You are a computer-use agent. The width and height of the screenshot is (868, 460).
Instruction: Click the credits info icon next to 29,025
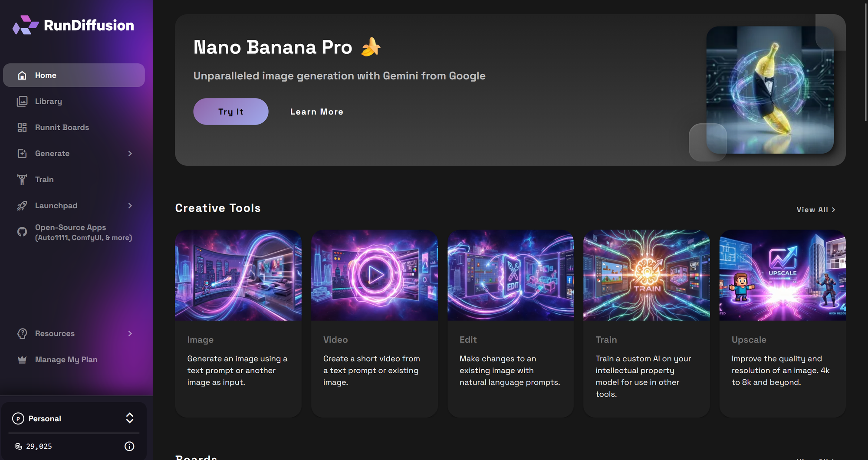coord(129,446)
